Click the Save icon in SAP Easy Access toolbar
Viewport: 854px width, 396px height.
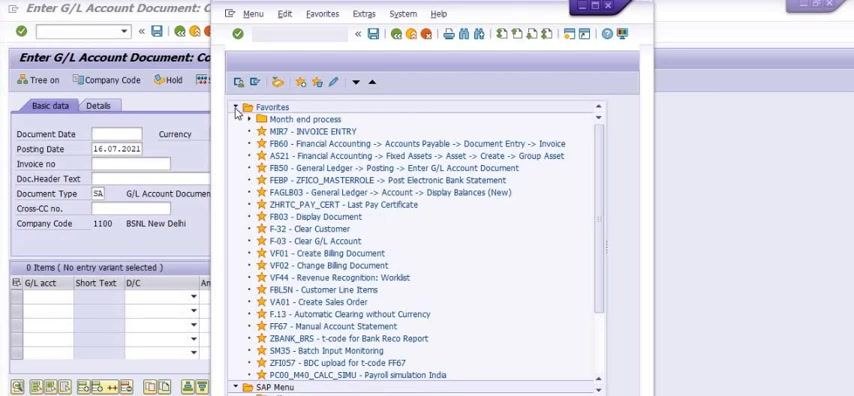point(373,34)
